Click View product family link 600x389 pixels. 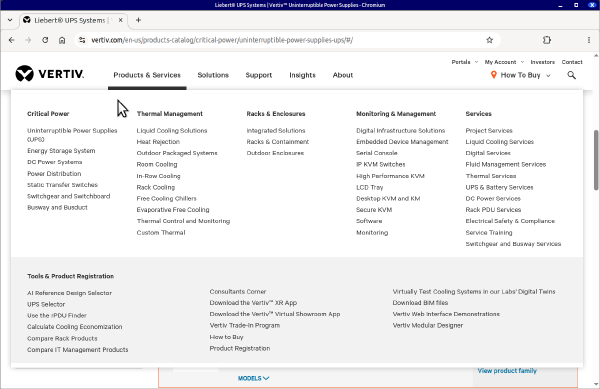tap(507, 371)
